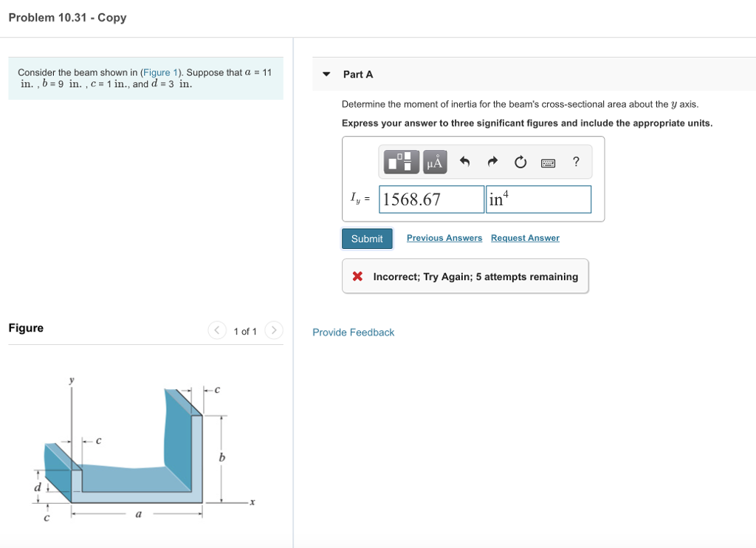Request the answer from the system
The width and height of the screenshot is (756, 548).
click(x=525, y=237)
